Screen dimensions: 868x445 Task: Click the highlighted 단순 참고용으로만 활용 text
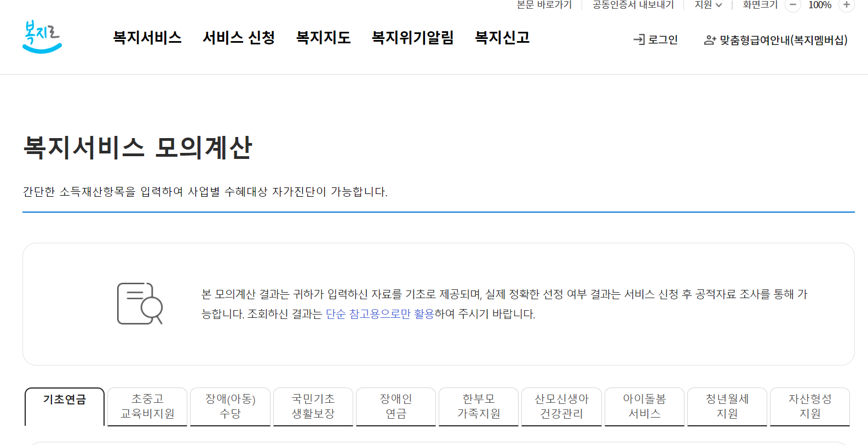click(x=380, y=314)
